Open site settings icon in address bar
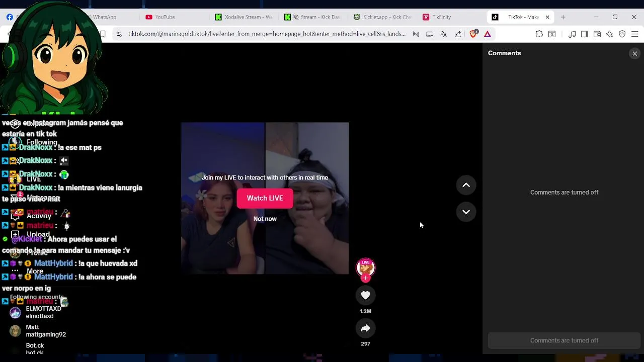Viewport: 644px width, 362px height. point(119,34)
